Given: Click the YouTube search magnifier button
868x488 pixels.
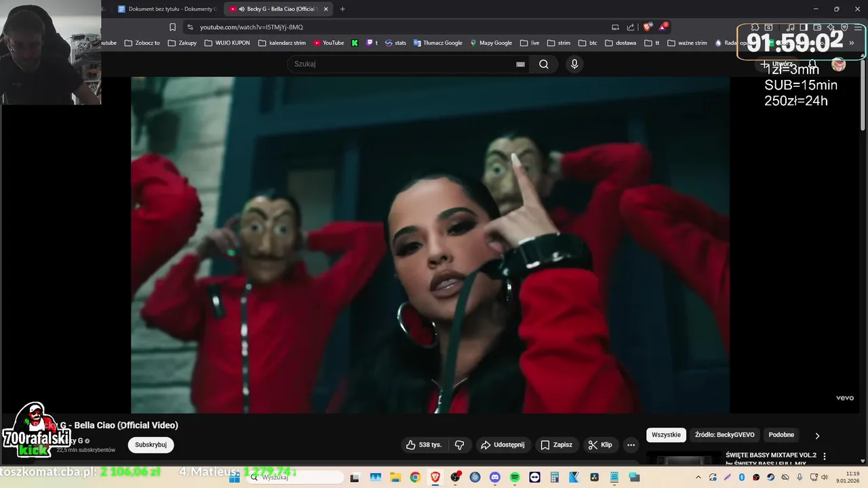Looking at the screenshot, I should coord(544,64).
